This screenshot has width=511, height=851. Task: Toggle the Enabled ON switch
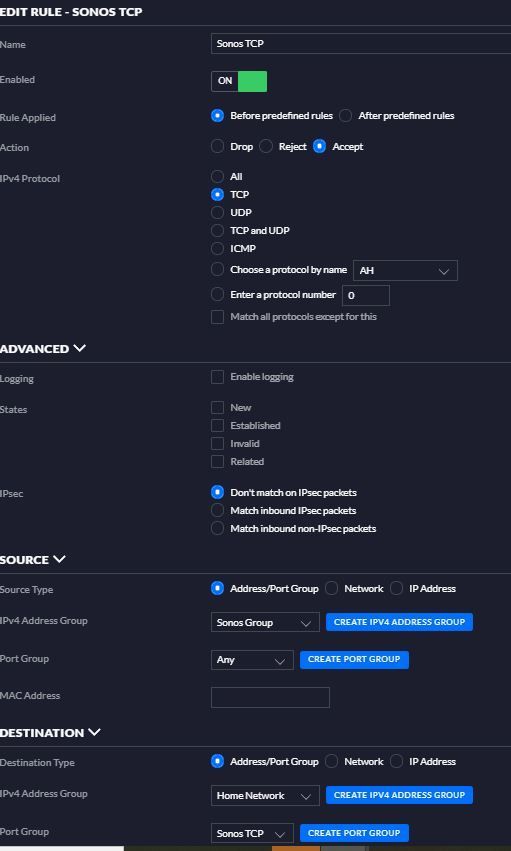[x=239, y=81]
